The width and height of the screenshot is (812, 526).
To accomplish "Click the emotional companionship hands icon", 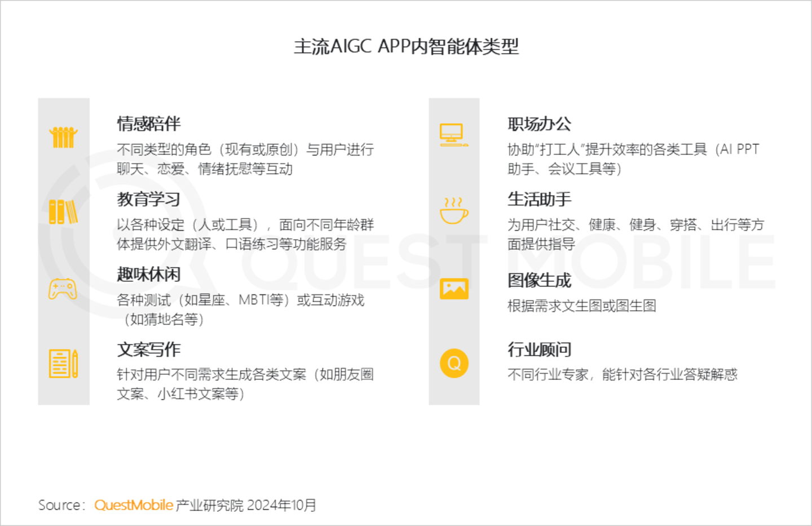I will pyautogui.click(x=63, y=137).
